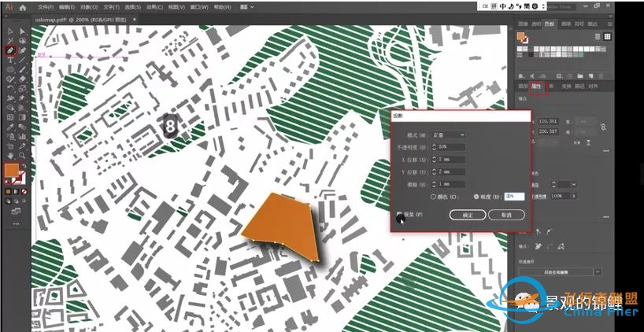Open 对象(O) menu
Screen dimensions: 644x332
(x=90, y=7)
